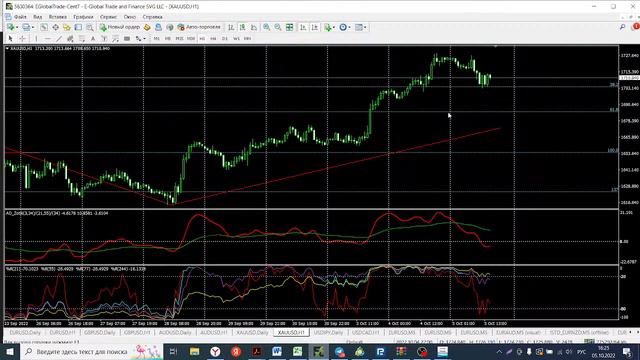The height and width of the screenshot is (360, 640).
Task: Open the Indicators list icon
Action: [327, 27]
